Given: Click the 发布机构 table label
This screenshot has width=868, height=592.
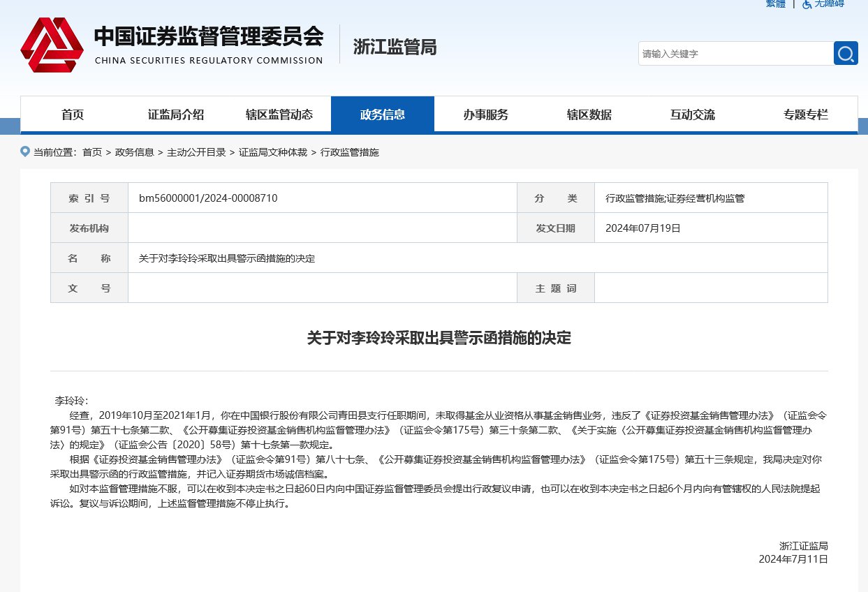Looking at the screenshot, I should tap(89, 228).
